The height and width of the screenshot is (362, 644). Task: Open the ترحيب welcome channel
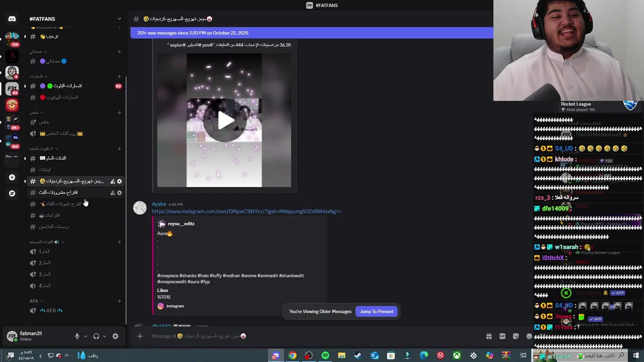click(75, 36)
